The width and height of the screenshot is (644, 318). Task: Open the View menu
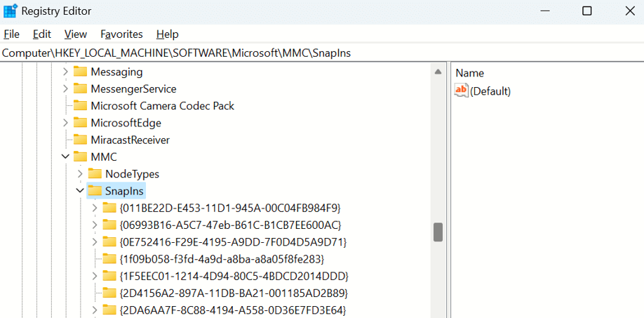click(75, 34)
